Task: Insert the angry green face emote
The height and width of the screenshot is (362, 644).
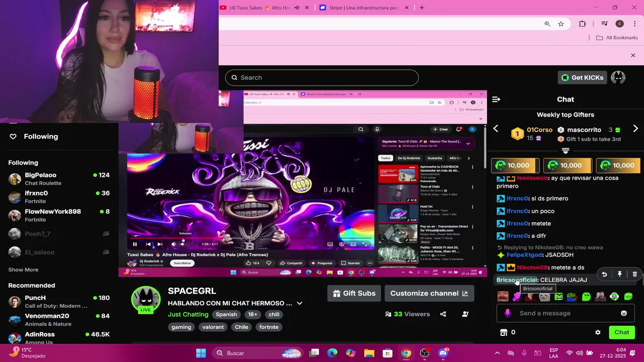Action: click(x=558, y=297)
